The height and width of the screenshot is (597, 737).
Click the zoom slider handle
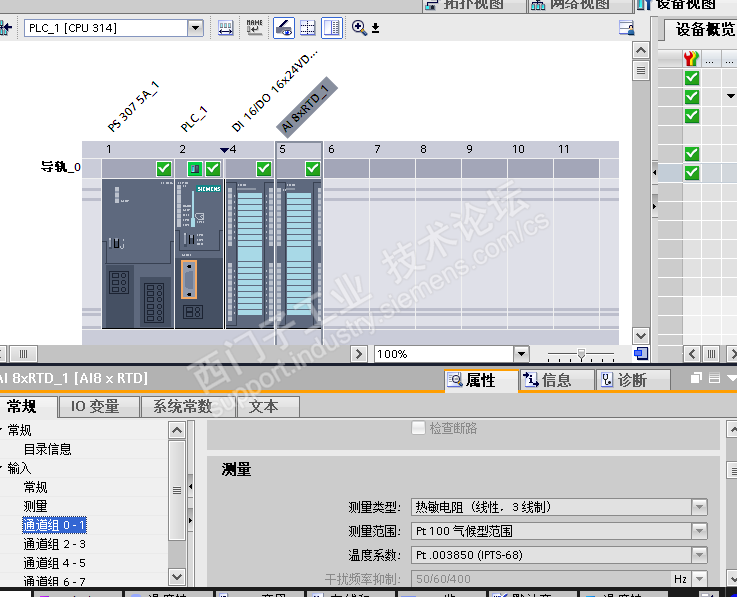coord(581,354)
